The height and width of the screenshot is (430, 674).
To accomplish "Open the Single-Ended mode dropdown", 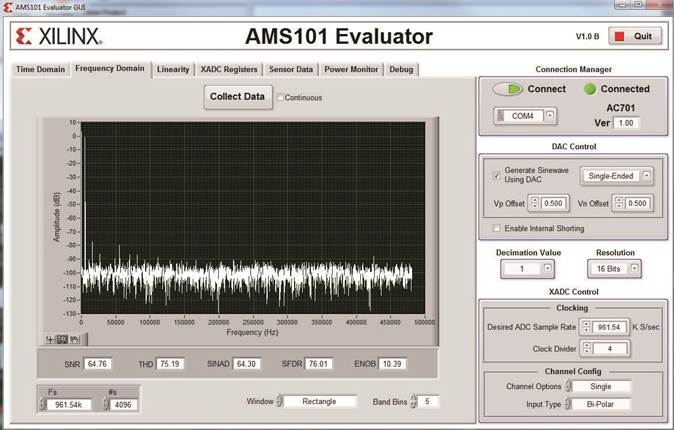I will [646, 175].
